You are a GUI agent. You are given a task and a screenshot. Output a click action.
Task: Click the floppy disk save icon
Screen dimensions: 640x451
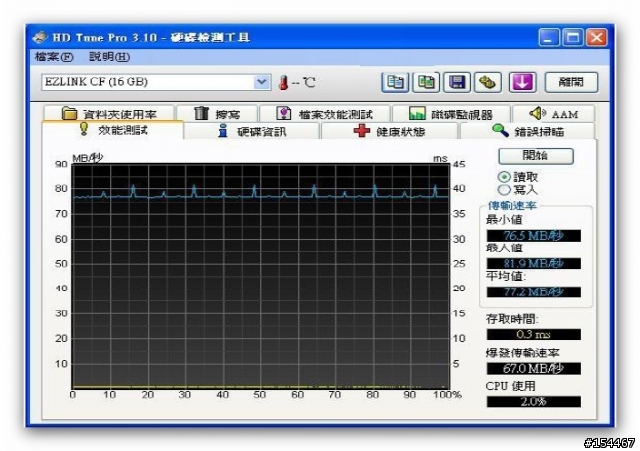(457, 82)
